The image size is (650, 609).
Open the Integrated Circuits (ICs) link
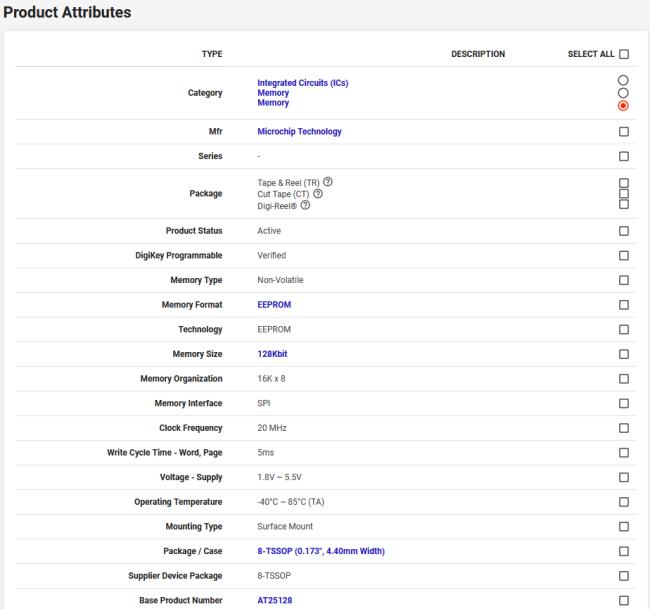click(303, 82)
